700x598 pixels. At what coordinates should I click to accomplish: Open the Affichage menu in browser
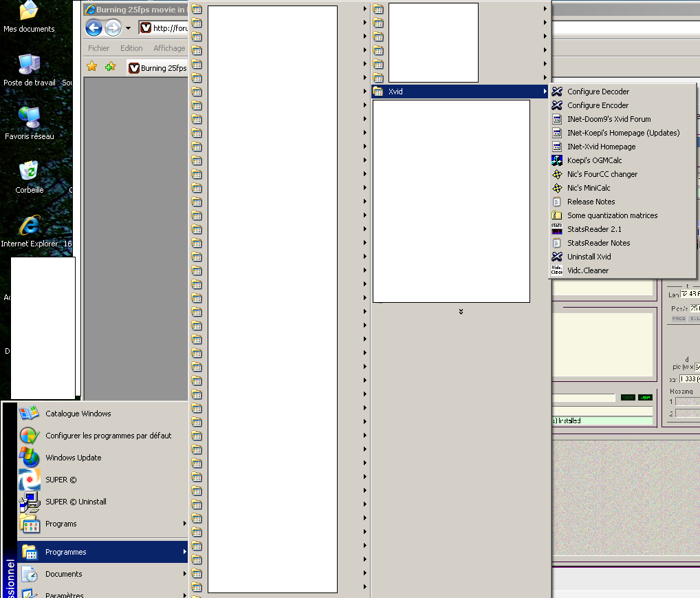coord(169,48)
